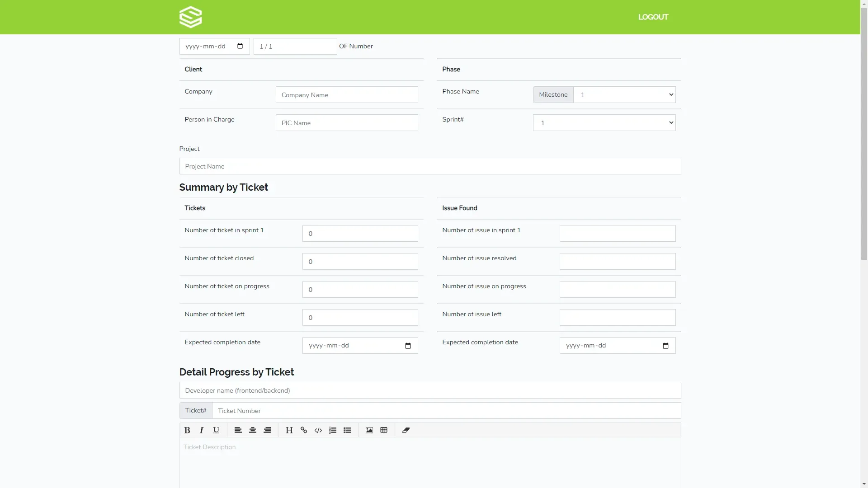Center-align the ticket description text
868x488 pixels.
tap(253, 430)
